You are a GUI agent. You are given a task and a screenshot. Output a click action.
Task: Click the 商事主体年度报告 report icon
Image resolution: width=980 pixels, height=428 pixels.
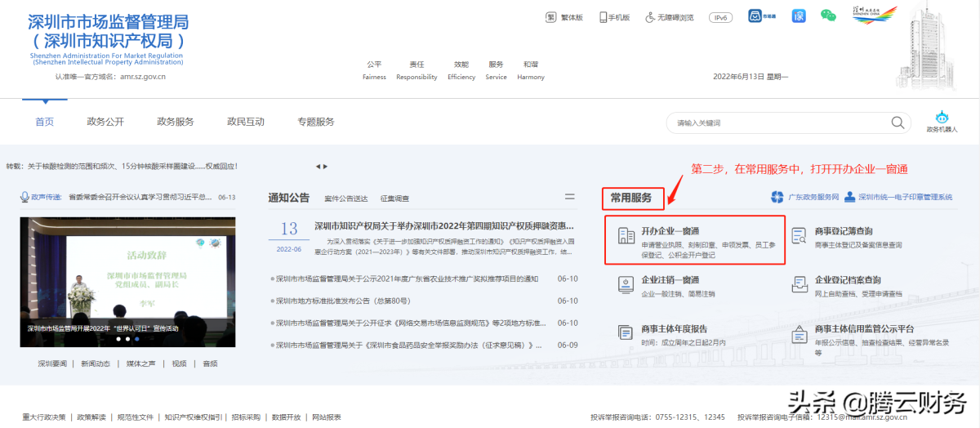[x=626, y=332]
